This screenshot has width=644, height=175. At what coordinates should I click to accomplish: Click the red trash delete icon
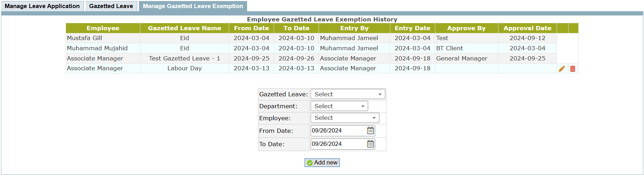point(573,69)
